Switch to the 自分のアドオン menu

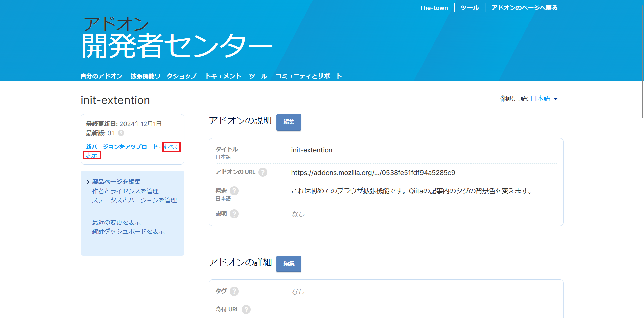(x=101, y=76)
